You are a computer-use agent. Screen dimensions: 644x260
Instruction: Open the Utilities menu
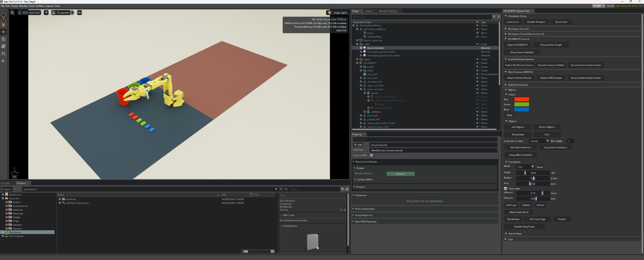40,6
